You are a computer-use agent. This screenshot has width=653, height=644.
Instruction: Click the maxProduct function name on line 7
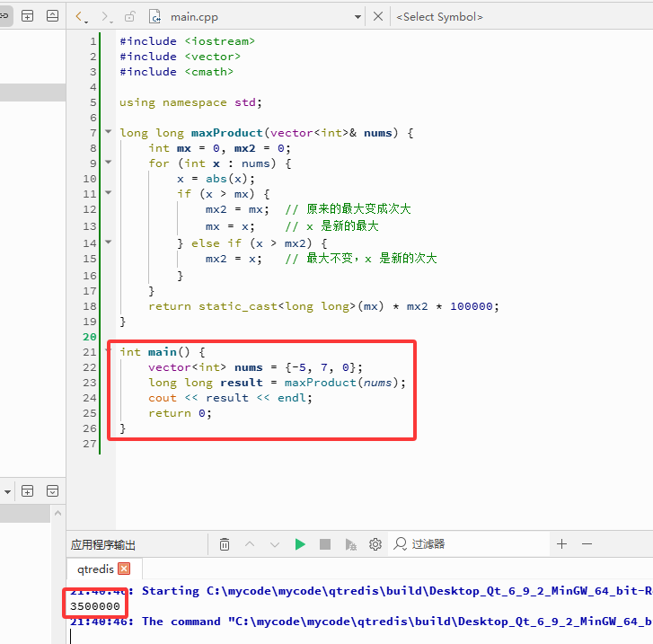tap(226, 133)
